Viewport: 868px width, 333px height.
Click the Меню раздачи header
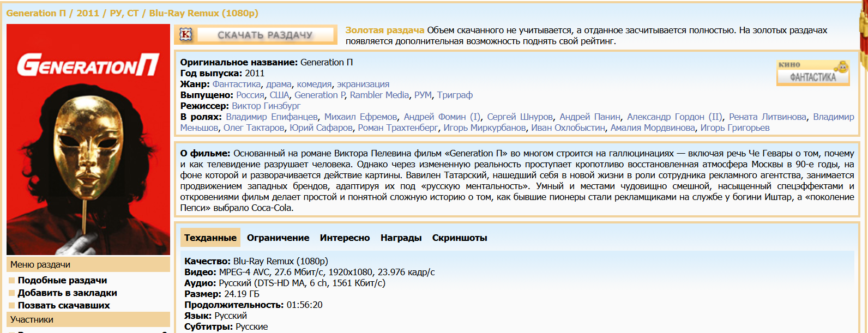point(88,264)
